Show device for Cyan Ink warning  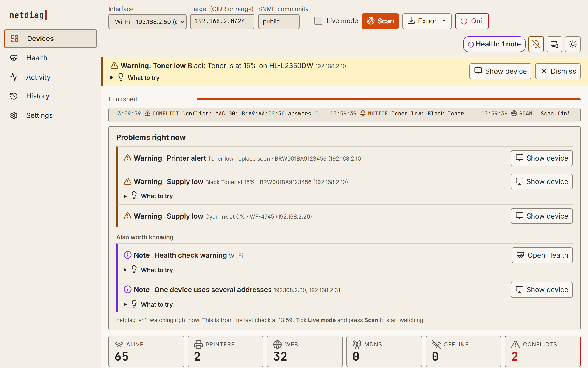point(542,216)
